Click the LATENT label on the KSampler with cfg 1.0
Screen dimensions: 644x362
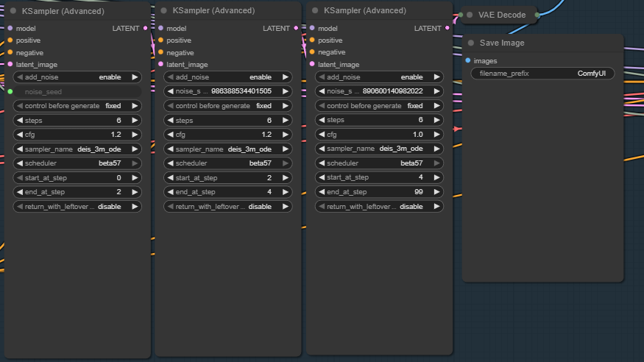click(x=428, y=28)
